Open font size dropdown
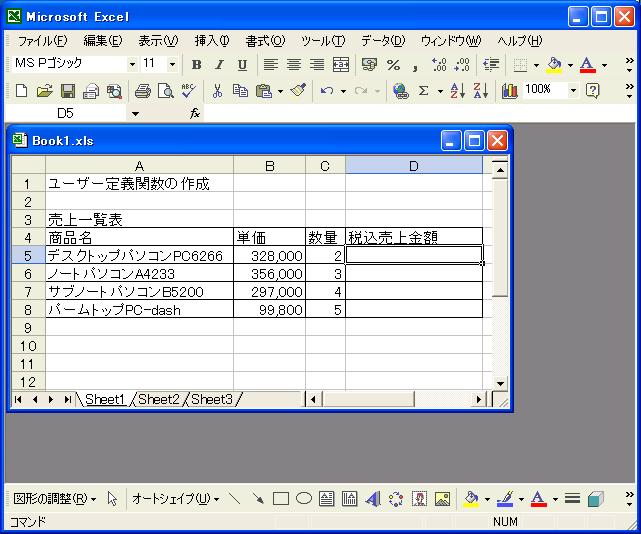The height and width of the screenshot is (534, 641). tap(172, 64)
